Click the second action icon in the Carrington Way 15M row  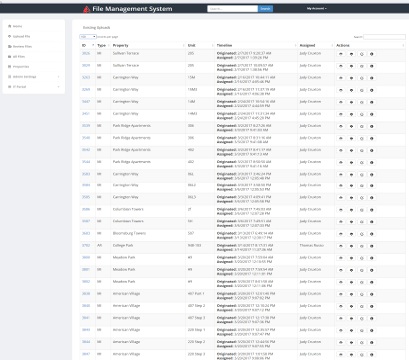(x=351, y=78)
